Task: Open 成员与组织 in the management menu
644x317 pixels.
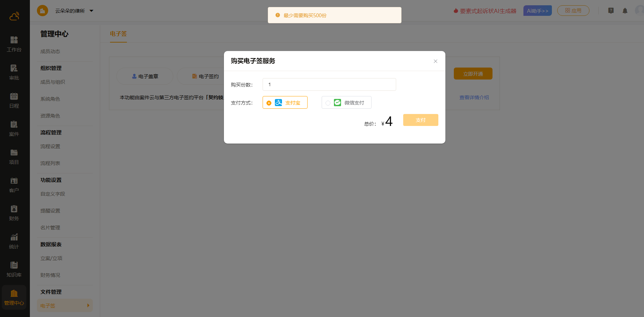Action: pyautogui.click(x=53, y=82)
